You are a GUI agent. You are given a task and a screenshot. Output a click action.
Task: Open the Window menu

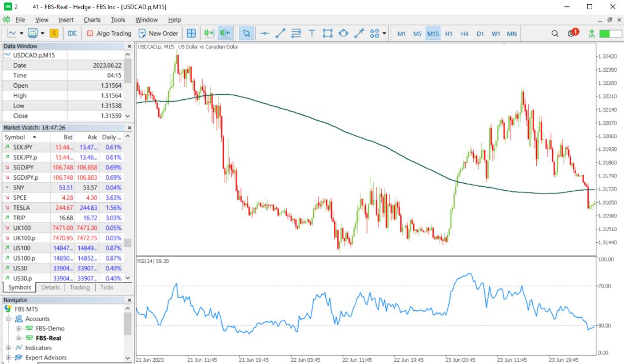click(146, 20)
